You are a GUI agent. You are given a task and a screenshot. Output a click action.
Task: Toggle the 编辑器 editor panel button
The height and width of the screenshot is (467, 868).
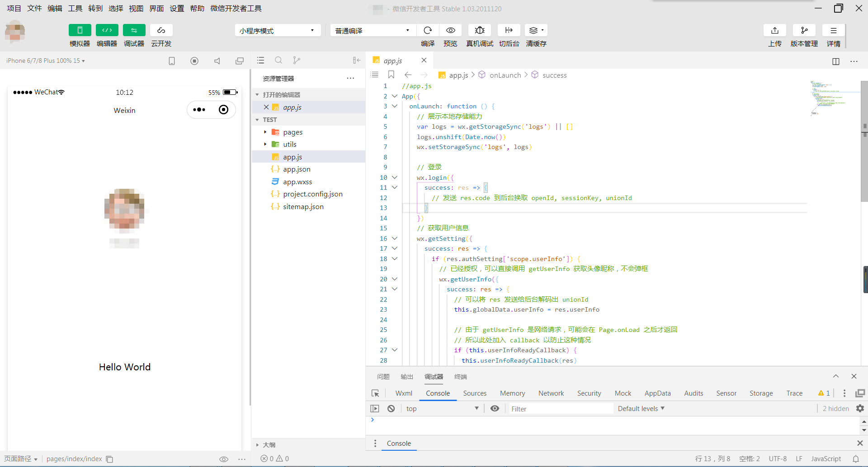click(x=107, y=30)
